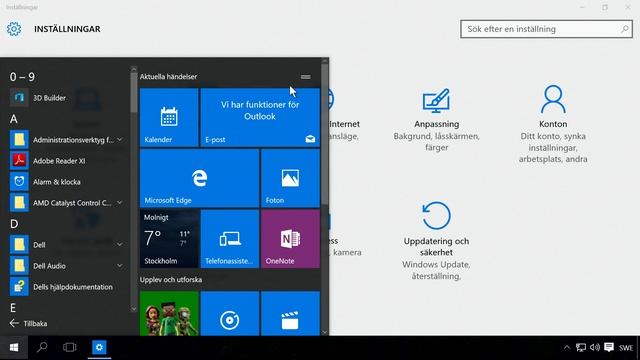The width and height of the screenshot is (640, 360).
Task: Click the Dell Audio folder icon
Action: 19,266
